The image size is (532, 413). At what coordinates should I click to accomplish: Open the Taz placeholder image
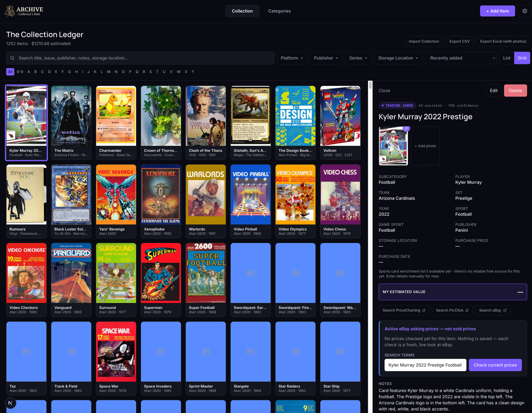click(26, 351)
